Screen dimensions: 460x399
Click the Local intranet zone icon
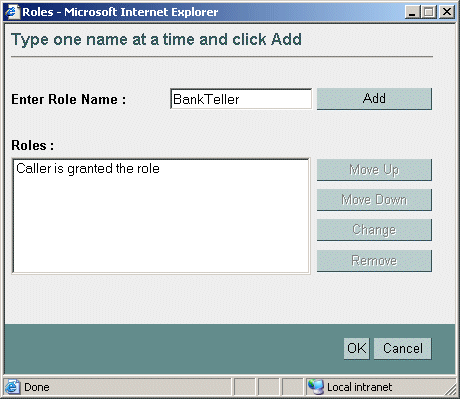315,387
